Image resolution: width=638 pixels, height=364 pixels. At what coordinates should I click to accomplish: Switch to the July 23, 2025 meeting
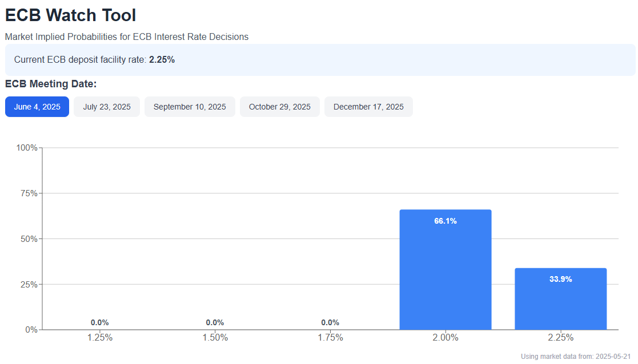(107, 107)
